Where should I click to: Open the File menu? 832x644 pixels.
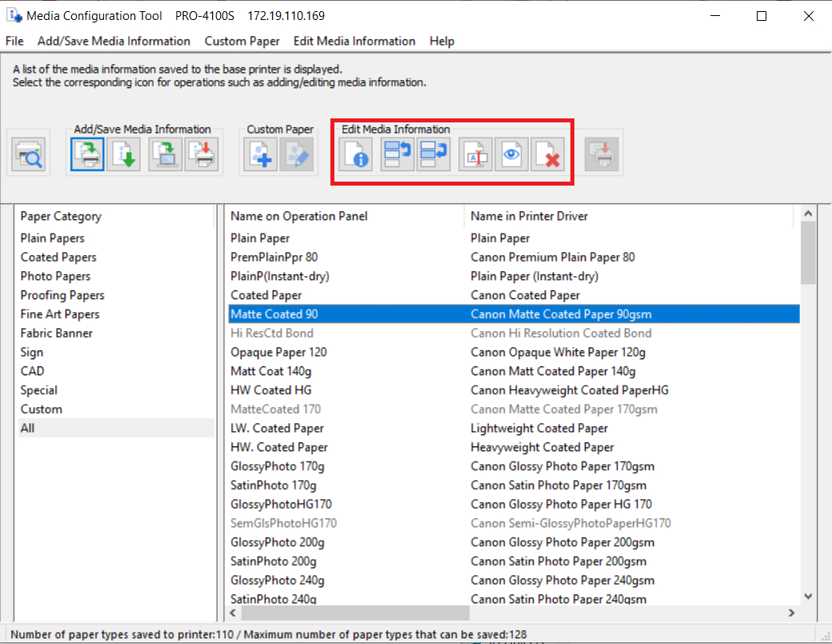click(14, 41)
